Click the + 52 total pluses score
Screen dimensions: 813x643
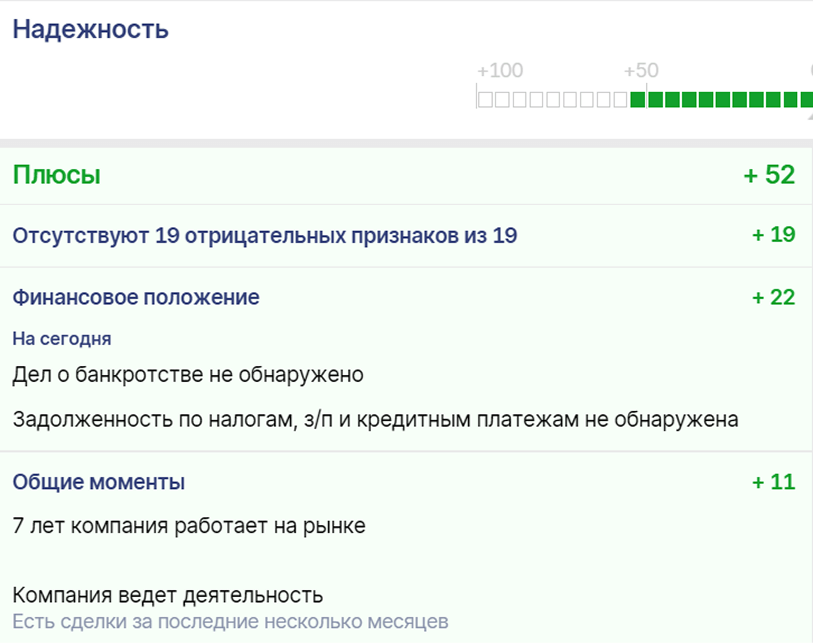(x=769, y=175)
